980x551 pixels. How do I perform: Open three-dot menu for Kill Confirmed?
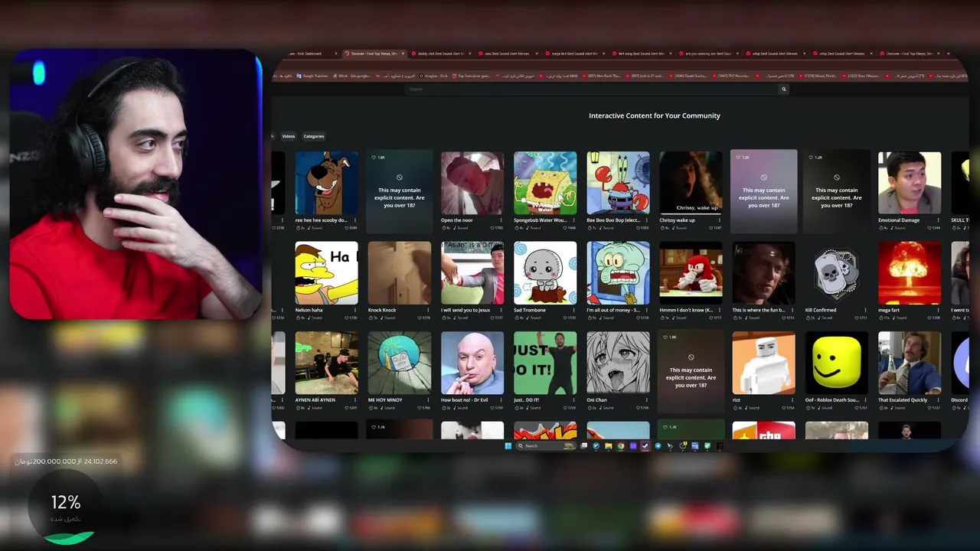coord(865,310)
